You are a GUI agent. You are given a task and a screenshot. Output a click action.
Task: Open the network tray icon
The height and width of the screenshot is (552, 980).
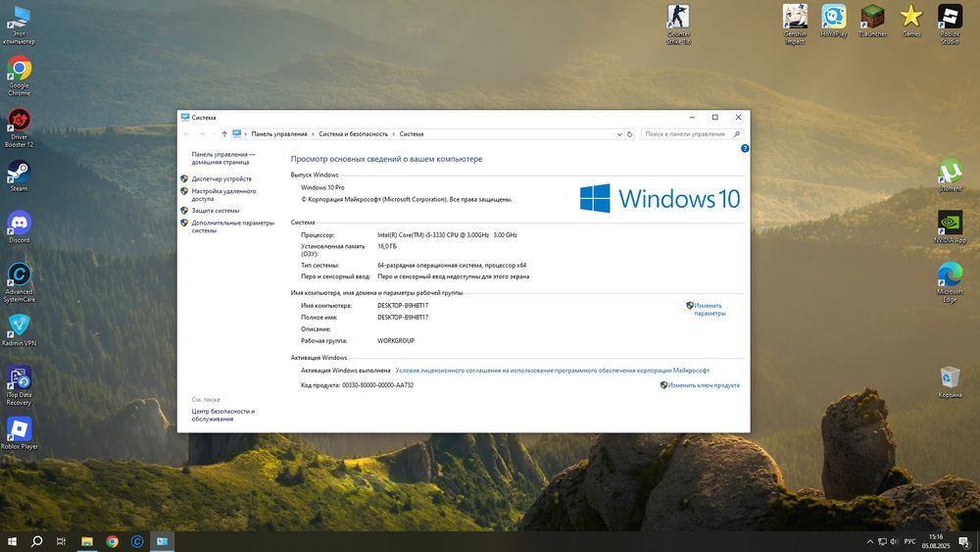pos(882,541)
